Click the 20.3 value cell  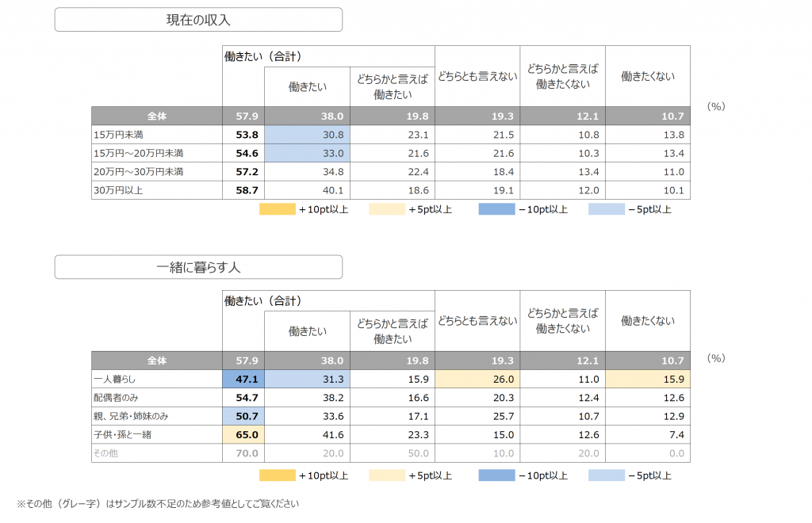pos(477,398)
